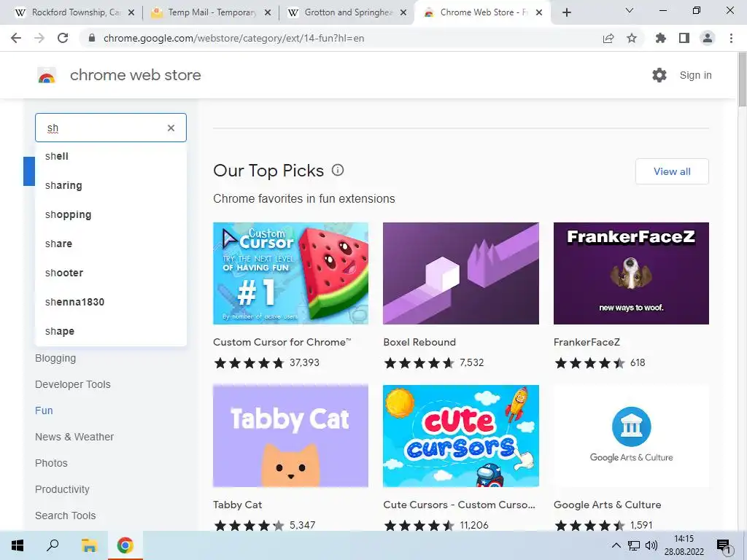This screenshot has height=560, width=747.
Task: Open Tabby Cat extension thumbnail
Action: (x=290, y=436)
